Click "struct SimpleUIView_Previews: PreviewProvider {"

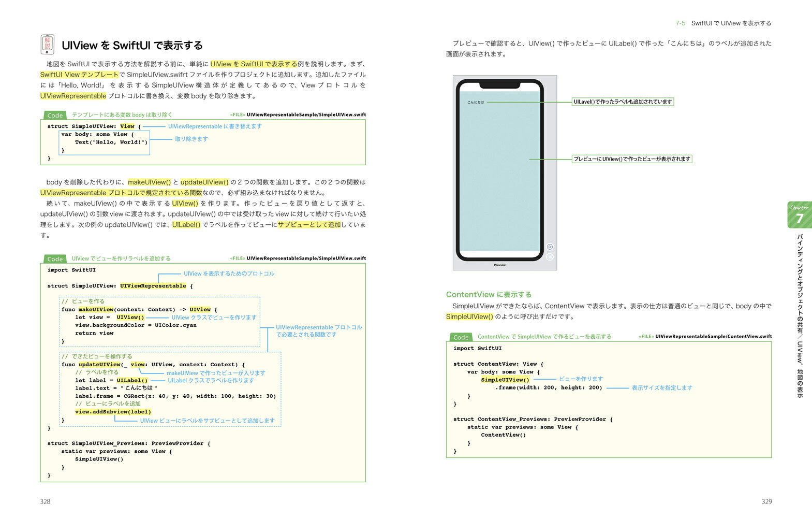click(129, 443)
